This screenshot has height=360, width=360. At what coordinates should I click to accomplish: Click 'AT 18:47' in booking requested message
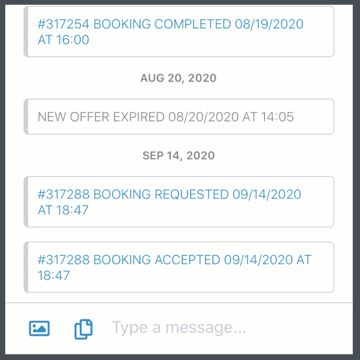click(63, 210)
